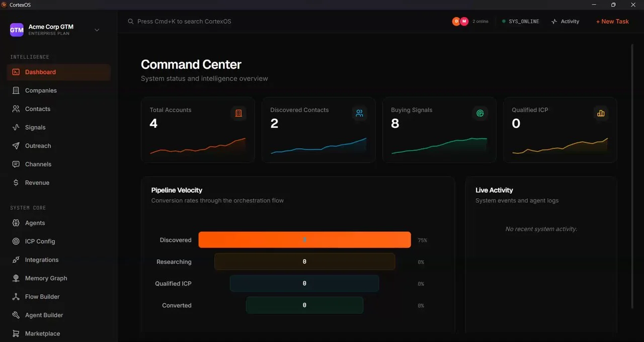
Task: Click the Outreach paper plane icon
Action: pos(16,146)
